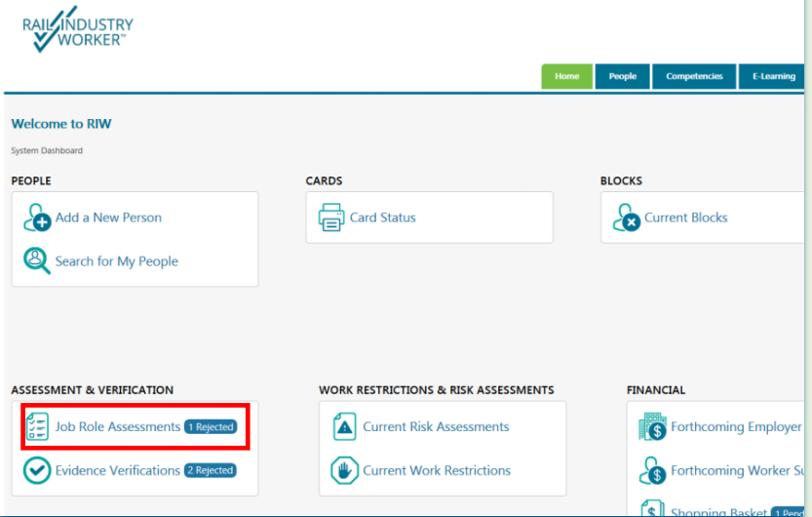
Task: Click the Current Work Restrictions hand icon
Action: [345, 470]
